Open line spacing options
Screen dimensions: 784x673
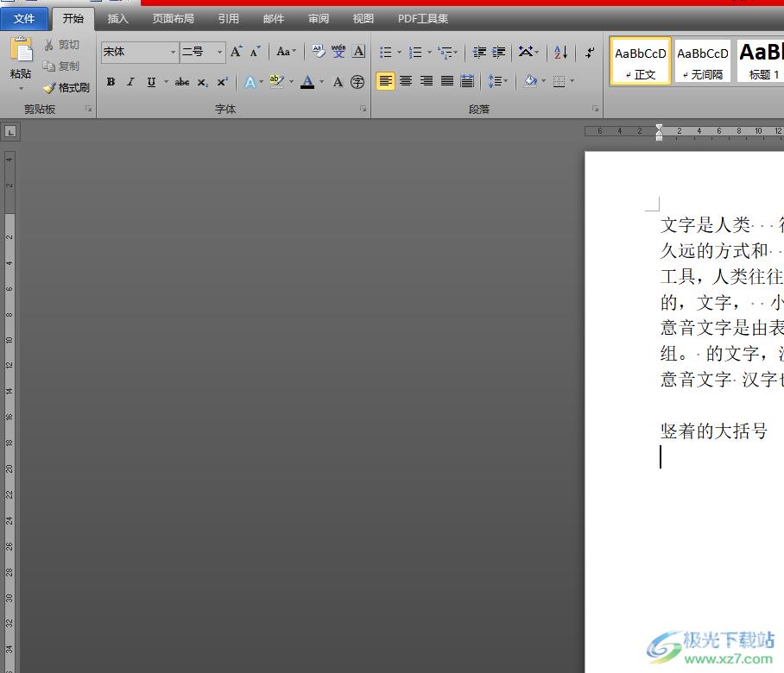494,81
